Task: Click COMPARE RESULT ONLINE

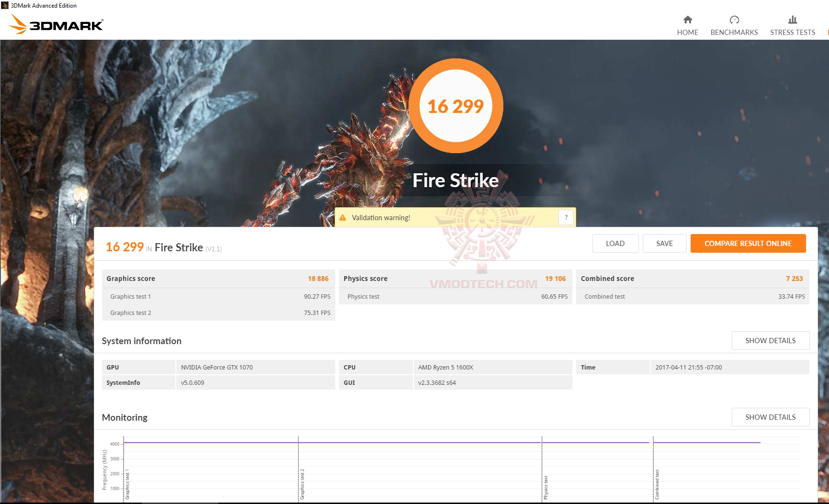Action: (748, 243)
